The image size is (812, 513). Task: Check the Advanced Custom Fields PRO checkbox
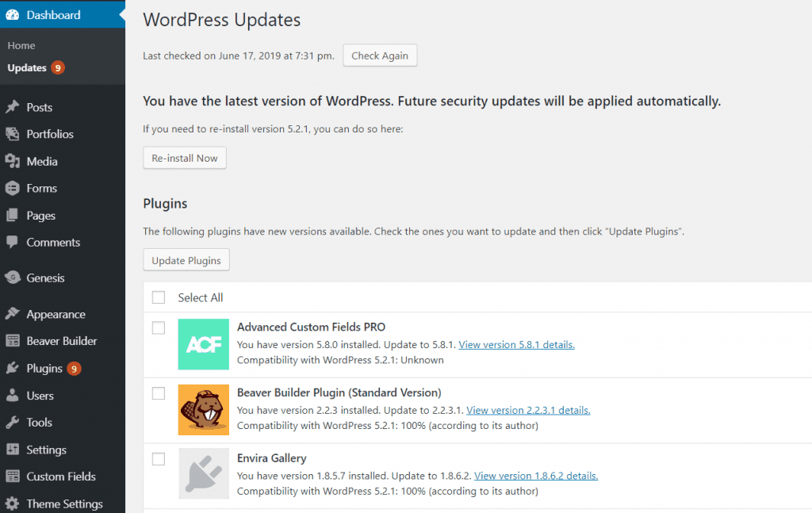coord(159,327)
